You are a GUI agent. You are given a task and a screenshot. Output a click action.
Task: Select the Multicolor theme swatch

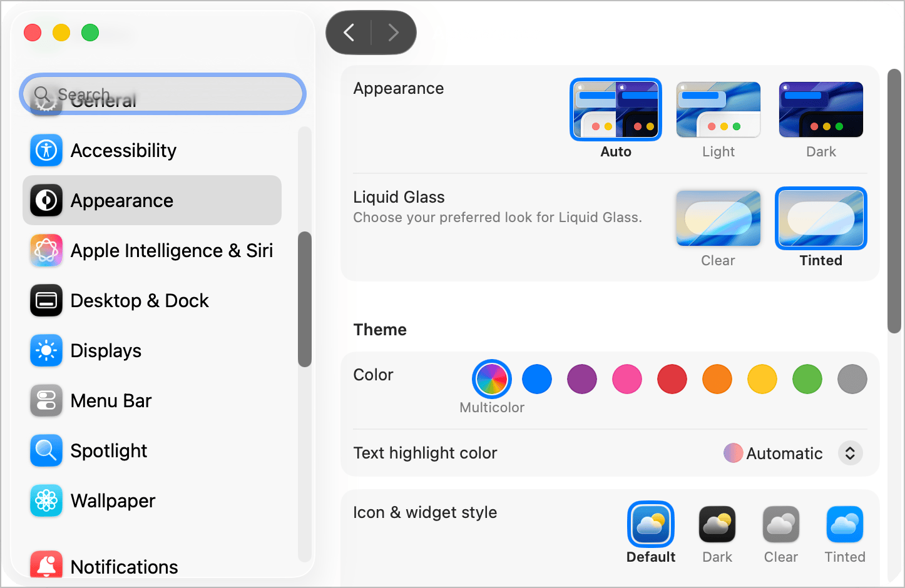[492, 379]
